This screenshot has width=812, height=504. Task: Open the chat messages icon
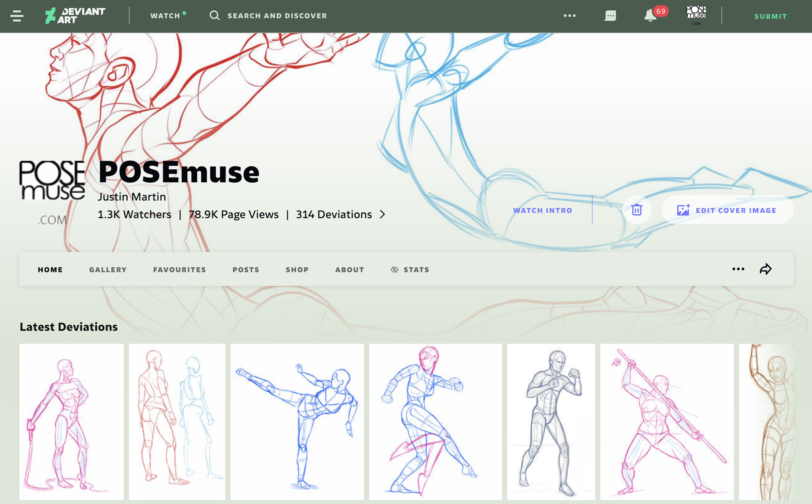pos(610,16)
